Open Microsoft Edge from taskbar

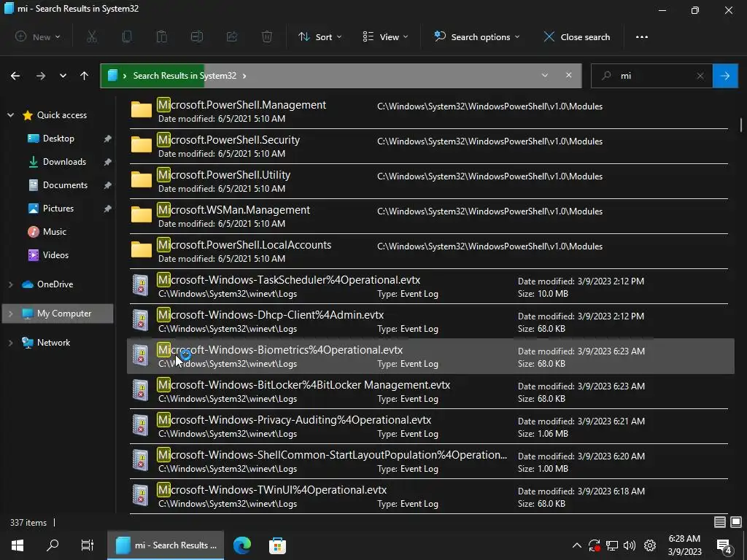coord(242,545)
